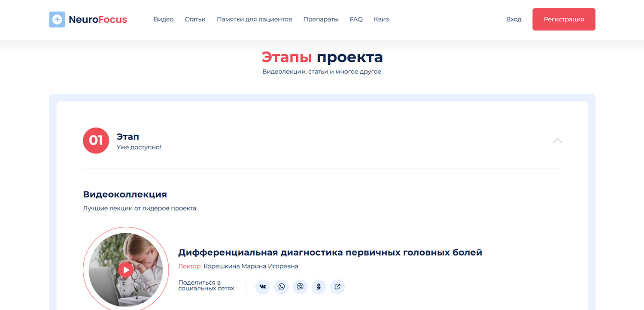Click the external link share icon
Viewport: 644px width, 310px height.
pyautogui.click(x=337, y=287)
